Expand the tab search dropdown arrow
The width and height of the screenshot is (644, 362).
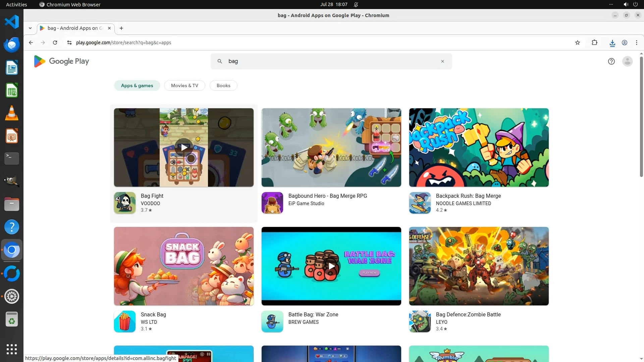(30, 28)
